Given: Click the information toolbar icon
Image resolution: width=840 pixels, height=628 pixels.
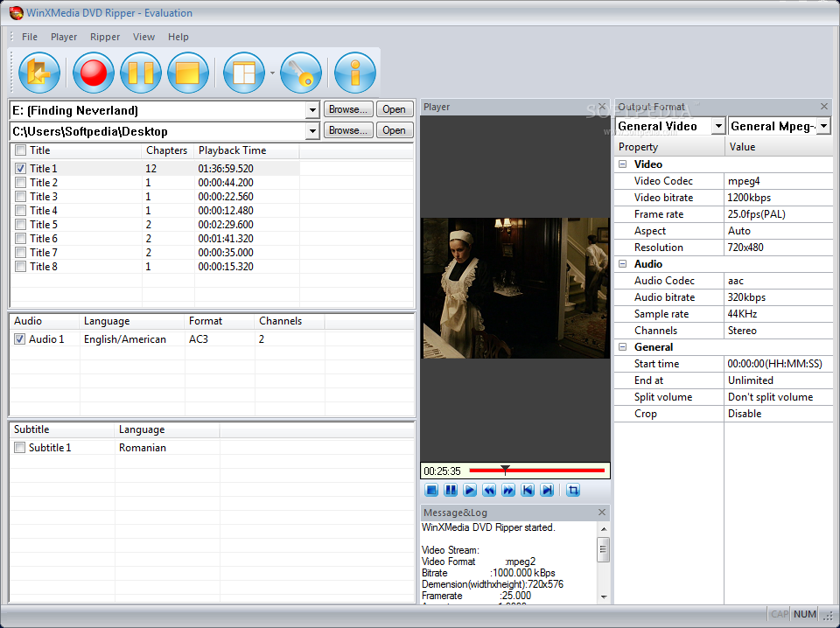Looking at the screenshot, I should (354, 73).
